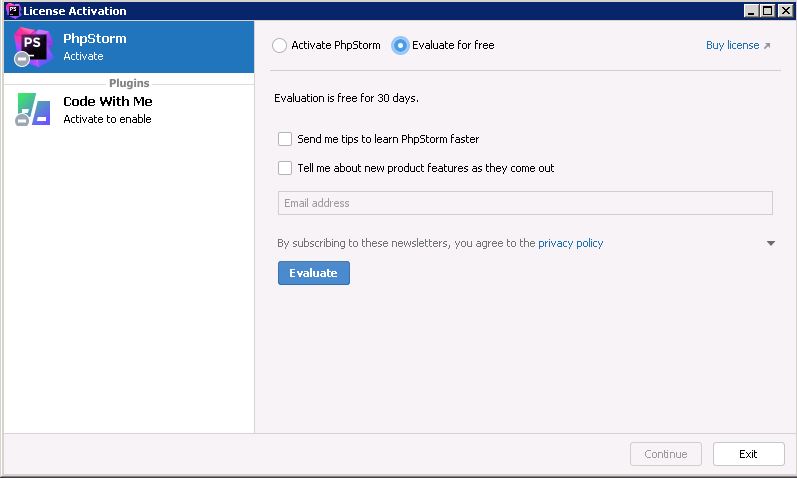The image size is (797, 478).
Task: Select the "Code With Me" entry label
Action: [107, 102]
